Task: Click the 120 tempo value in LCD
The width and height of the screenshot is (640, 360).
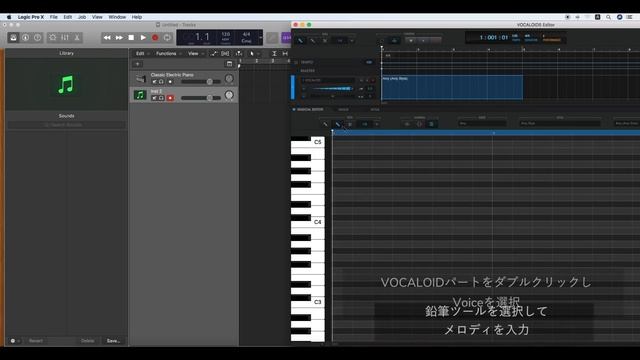Action: click(x=226, y=35)
